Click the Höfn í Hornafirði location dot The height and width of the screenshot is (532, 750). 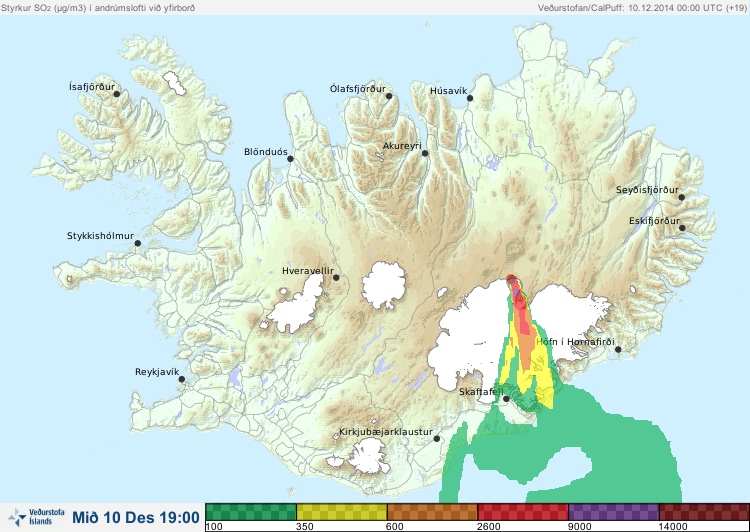tap(618, 350)
